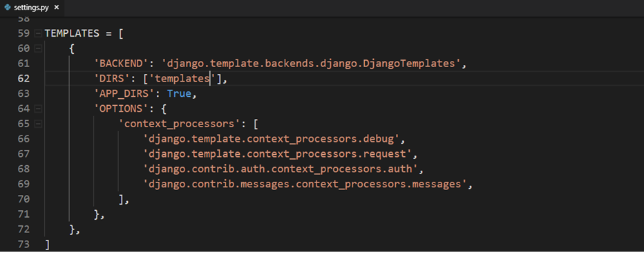Click the 'APP_DIRS' key

point(125,93)
